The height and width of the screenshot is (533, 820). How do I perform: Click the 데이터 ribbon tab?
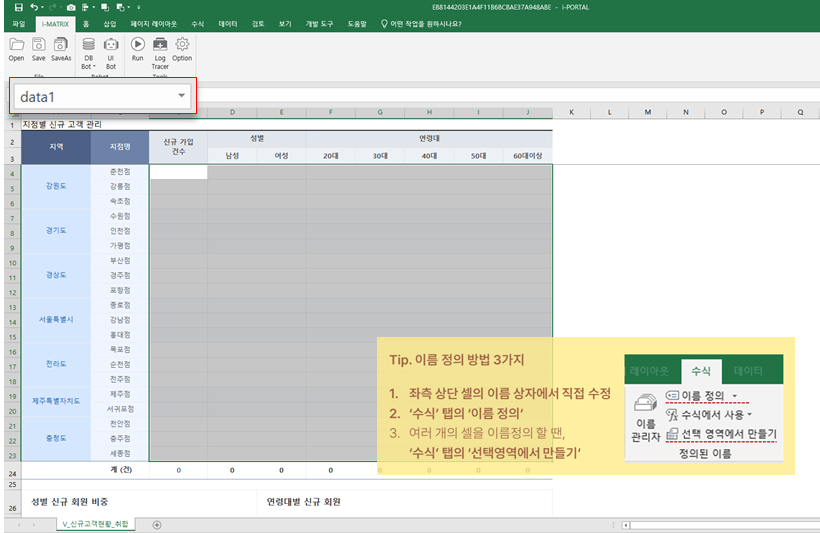(x=228, y=22)
